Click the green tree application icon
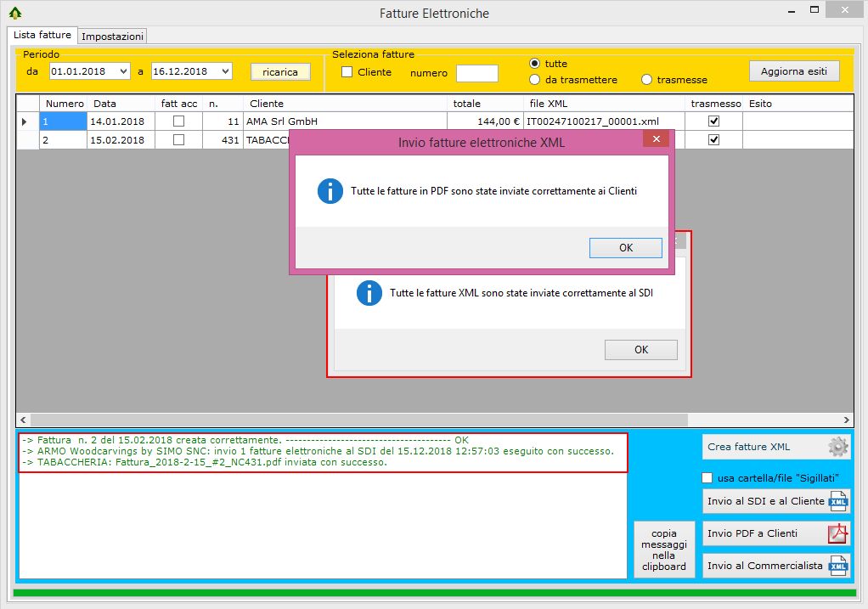Viewport: 868px width, 609px height. [15, 14]
